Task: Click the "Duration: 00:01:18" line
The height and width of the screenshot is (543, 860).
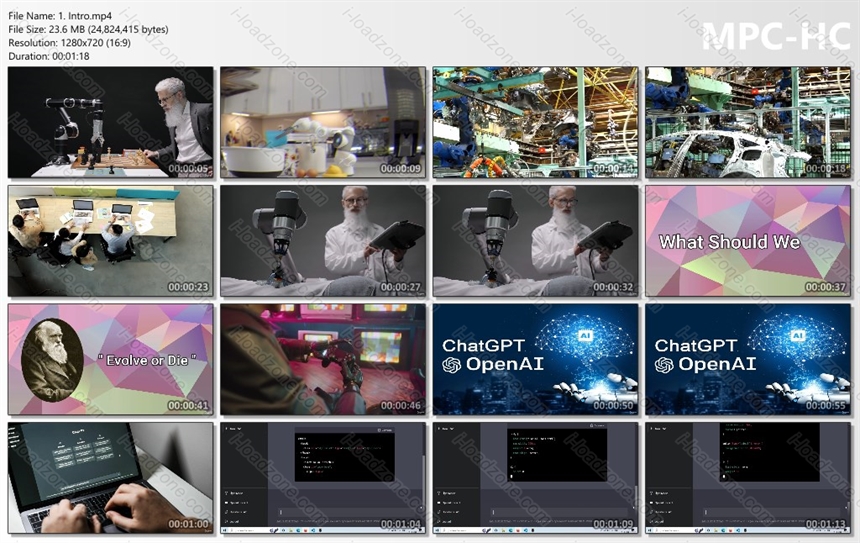Action: click(48, 56)
